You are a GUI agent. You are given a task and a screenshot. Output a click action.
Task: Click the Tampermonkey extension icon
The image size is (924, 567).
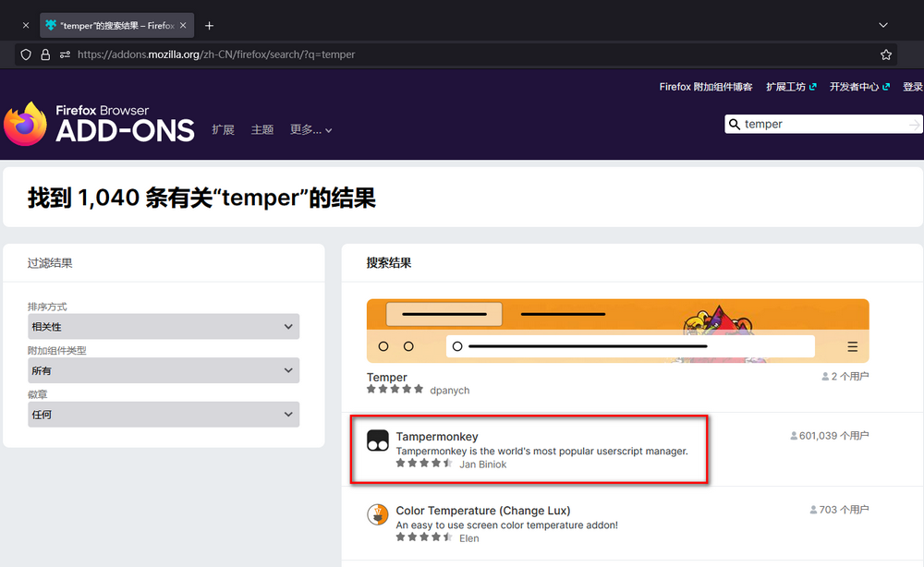point(377,440)
